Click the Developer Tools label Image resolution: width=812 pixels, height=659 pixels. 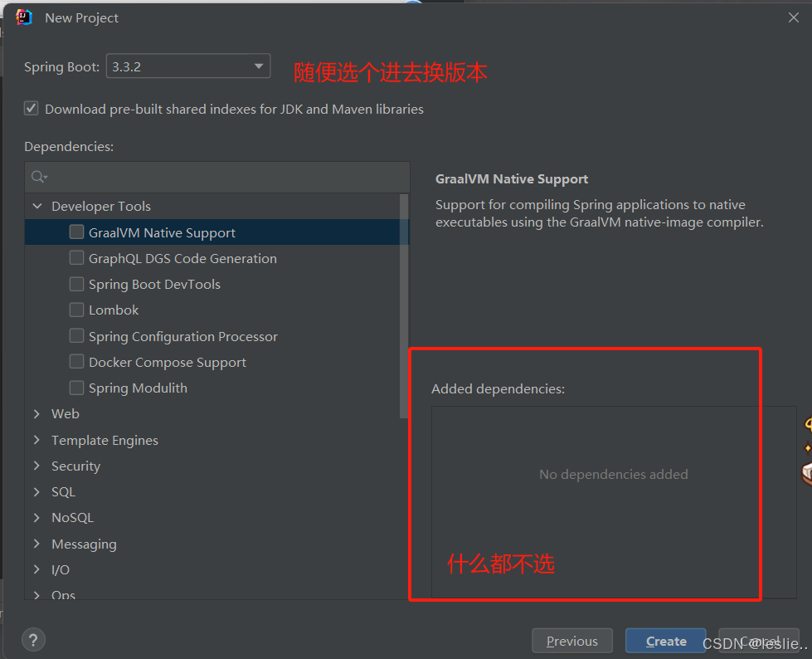pyautogui.click(x=101, y=206)
